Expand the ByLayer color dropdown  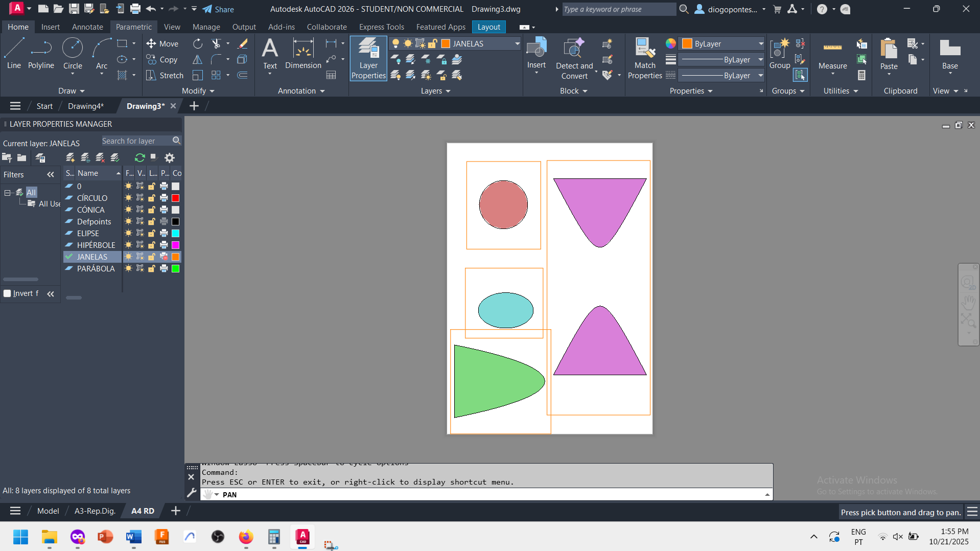coord(760,44)
